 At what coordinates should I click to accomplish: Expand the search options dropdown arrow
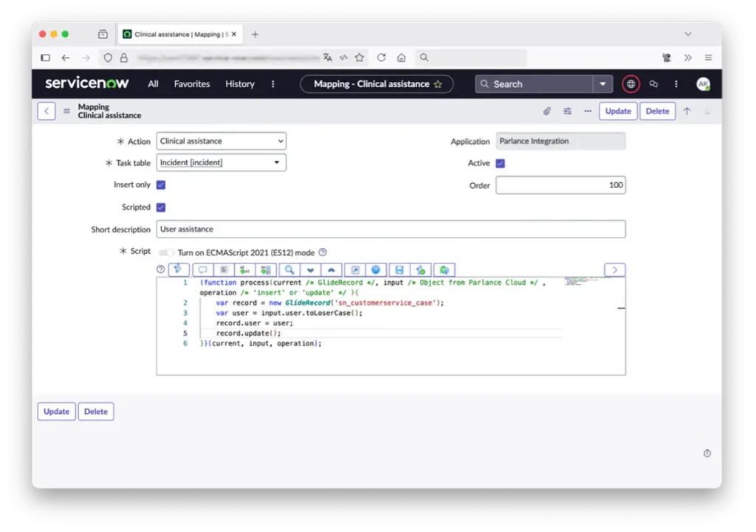[x=603, y=84]
